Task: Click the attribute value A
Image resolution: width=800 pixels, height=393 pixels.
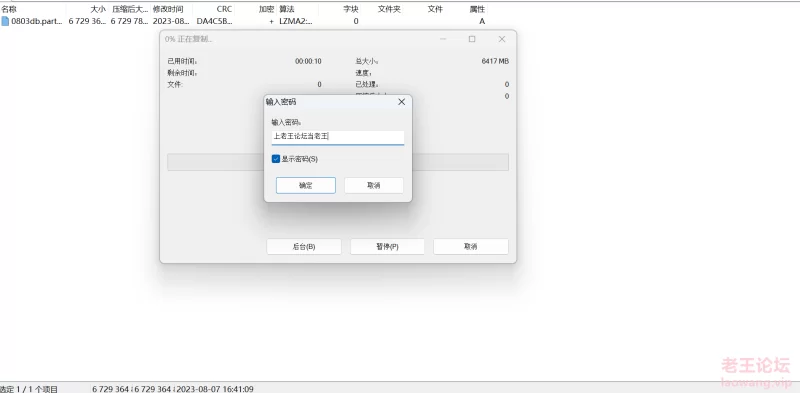Action: coord(482,21)
